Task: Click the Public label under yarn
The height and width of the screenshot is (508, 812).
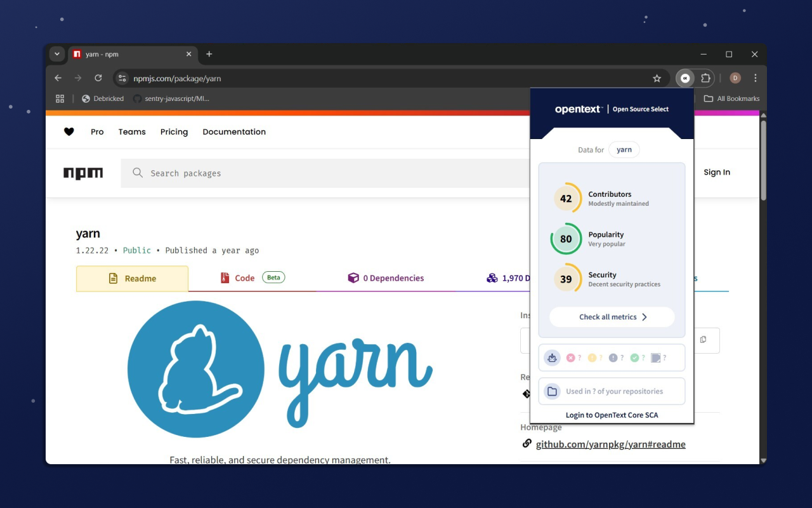Action: pyautogui.click(x=137, y=250)
